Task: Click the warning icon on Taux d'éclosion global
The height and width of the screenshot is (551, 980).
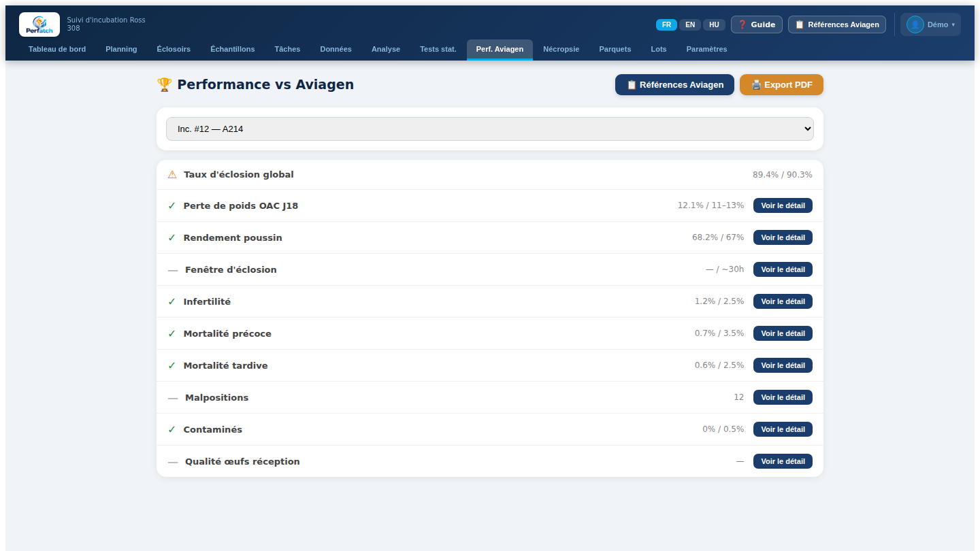Action: 172,175
